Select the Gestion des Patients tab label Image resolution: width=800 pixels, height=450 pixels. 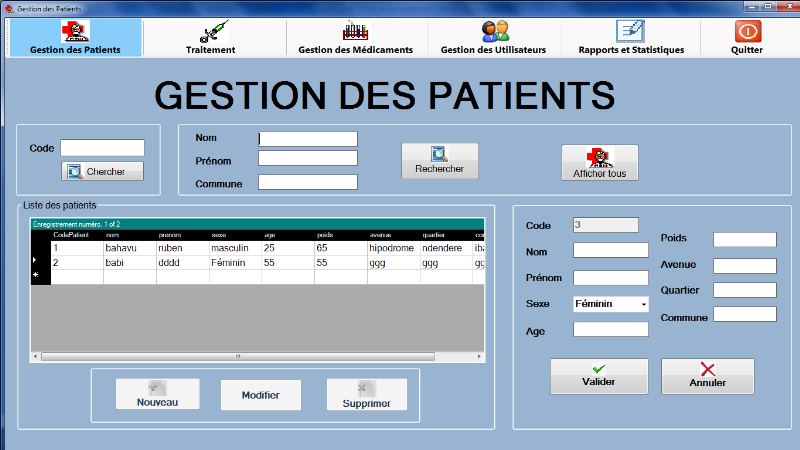click(75, 50)
